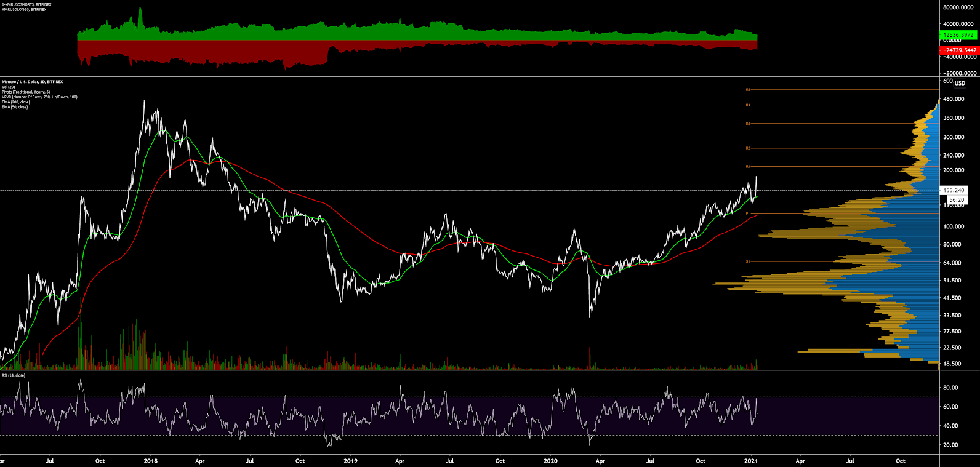This screenshot has width=980, height=467.
Task: Select the Pivots (Traditional, Yearly, 5) legend
Action: 25,92
